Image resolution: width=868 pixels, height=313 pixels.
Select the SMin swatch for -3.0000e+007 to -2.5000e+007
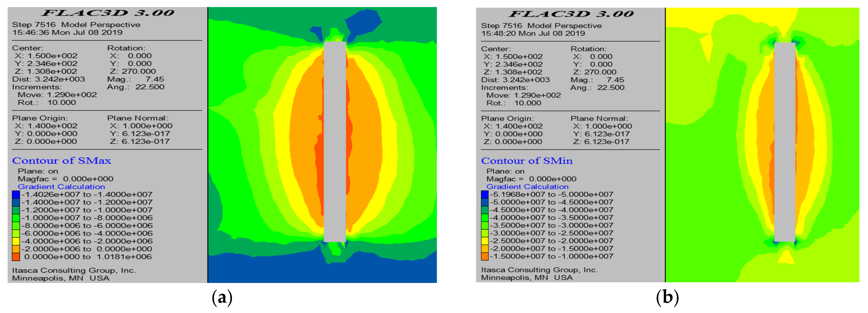click(485, 233)
